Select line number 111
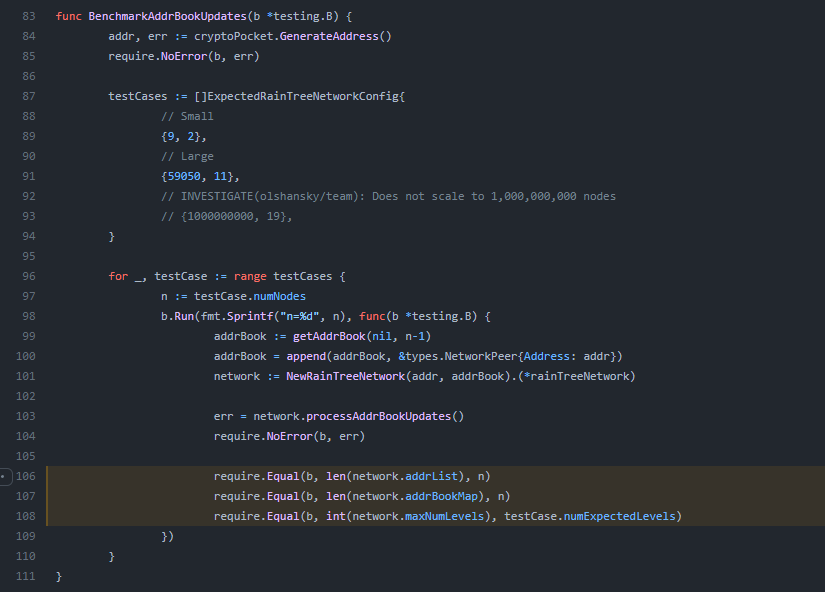This screenshot has height=592, width=825. pos(26,576)
